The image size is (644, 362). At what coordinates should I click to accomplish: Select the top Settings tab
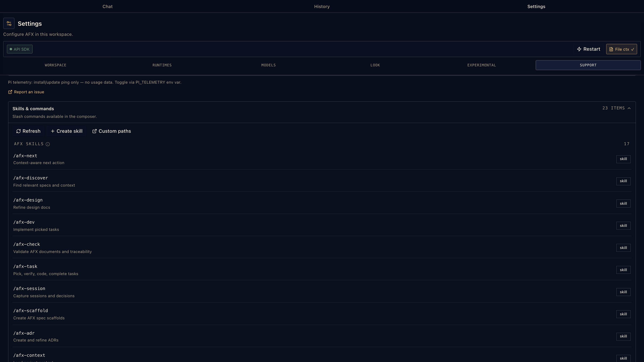pos(536,6)
